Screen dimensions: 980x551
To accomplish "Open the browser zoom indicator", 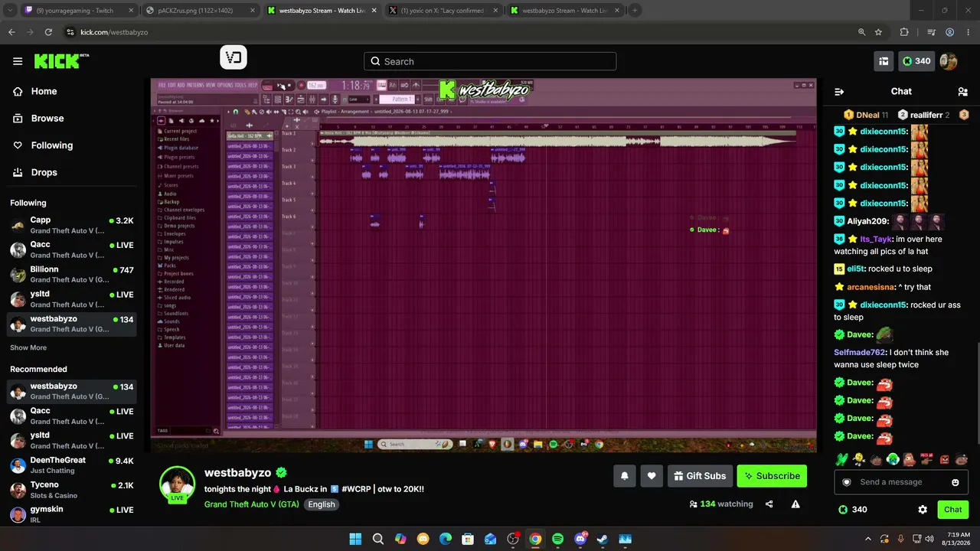I will pos(861,32).
